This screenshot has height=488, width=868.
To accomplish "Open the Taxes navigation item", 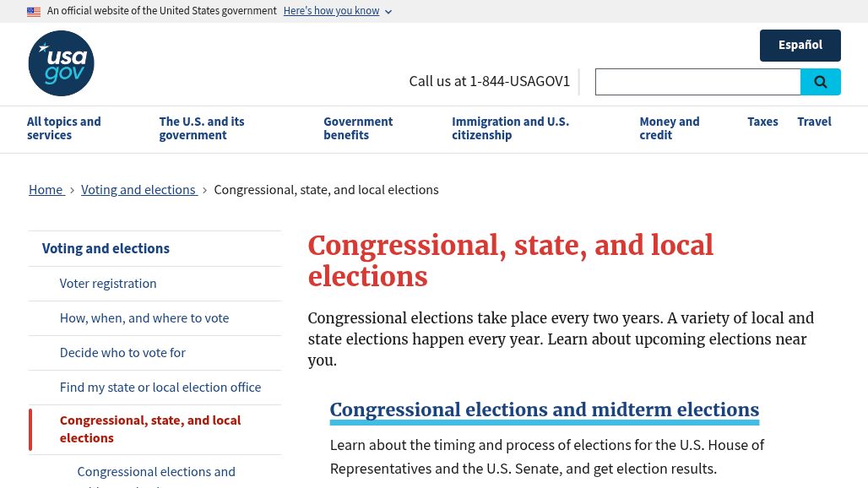I will coord(762,122).
